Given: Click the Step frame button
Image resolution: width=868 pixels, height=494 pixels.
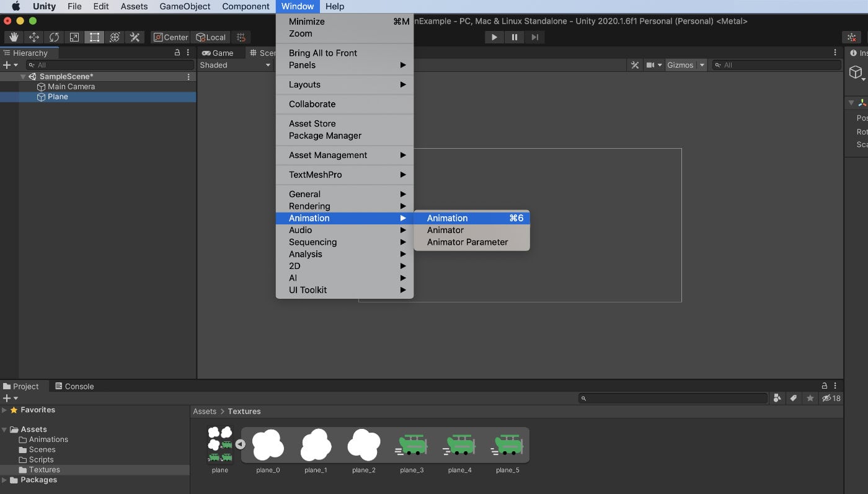Looking at the screenshot, I should pos(534,37).
